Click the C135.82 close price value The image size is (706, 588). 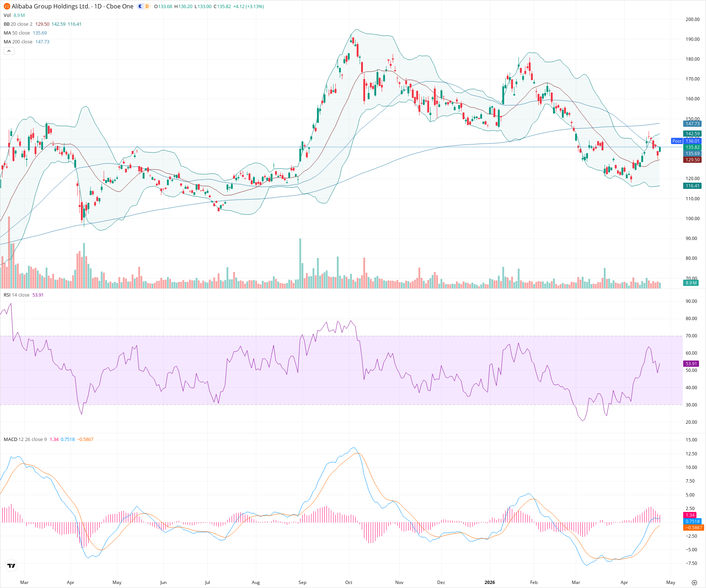point(222,6)
